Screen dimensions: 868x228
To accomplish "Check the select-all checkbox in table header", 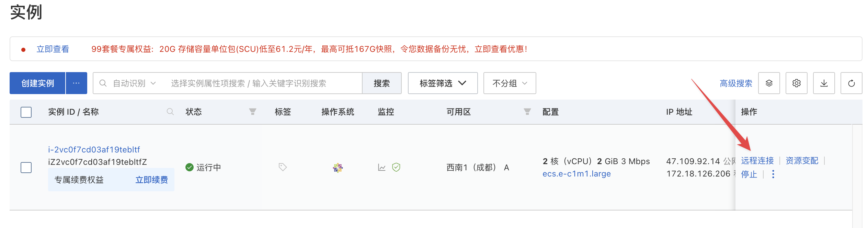I will (x=26, y=112).
